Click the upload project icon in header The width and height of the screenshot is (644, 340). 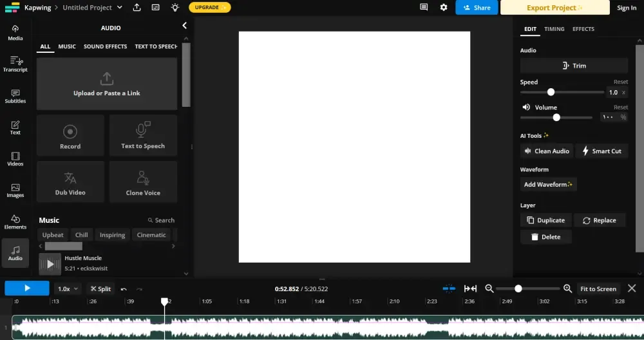click(x=137, y=8)
